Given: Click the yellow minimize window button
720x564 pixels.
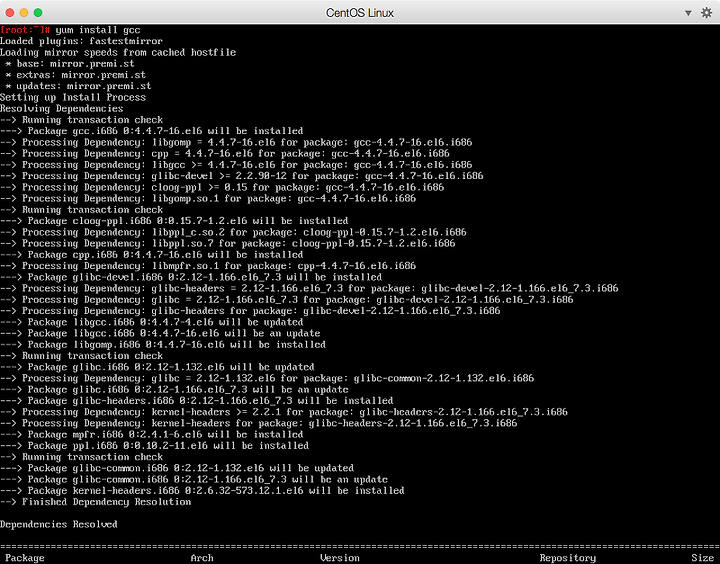Looking at the screenshot, I should (x=24, y=12).
